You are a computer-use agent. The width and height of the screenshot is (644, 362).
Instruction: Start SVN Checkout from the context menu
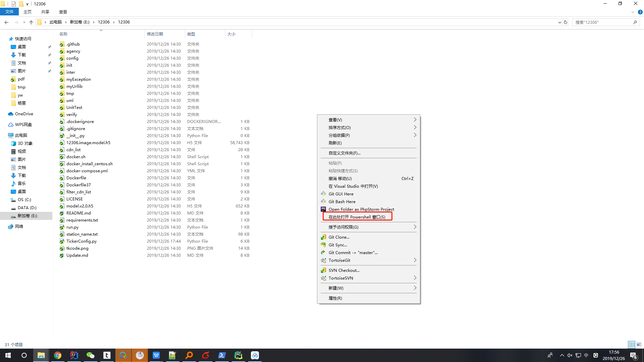click(x=343, y=270)
